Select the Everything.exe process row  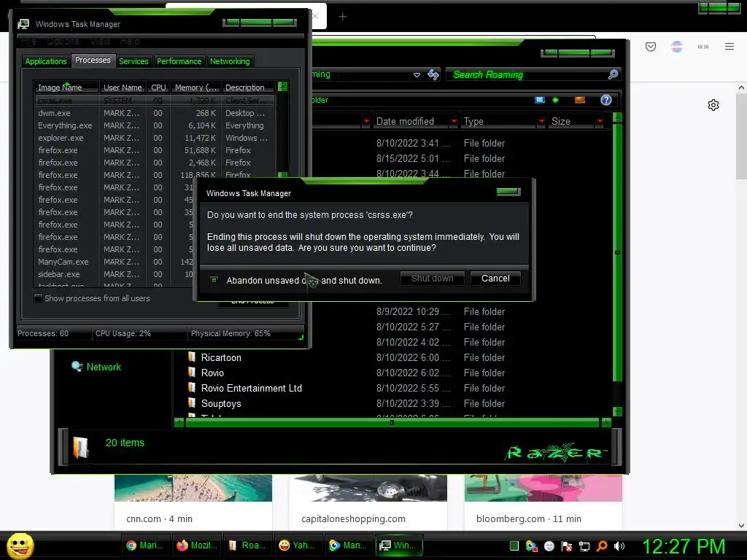click(155, 125)
